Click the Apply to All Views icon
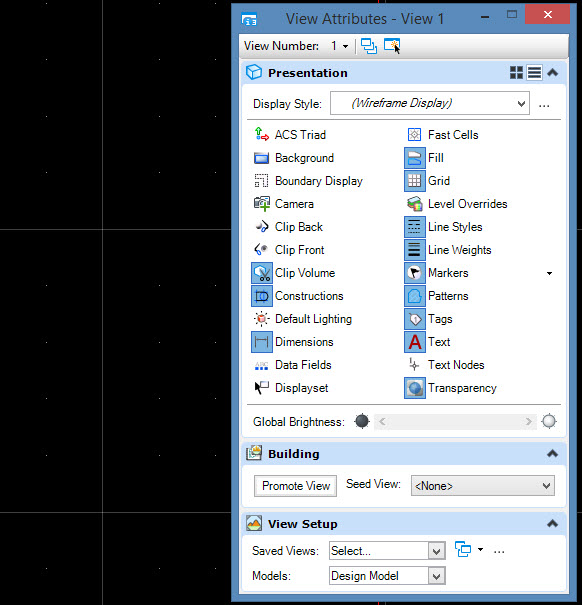The width and height of the screenshot is (582, 605). pos(369,46)
